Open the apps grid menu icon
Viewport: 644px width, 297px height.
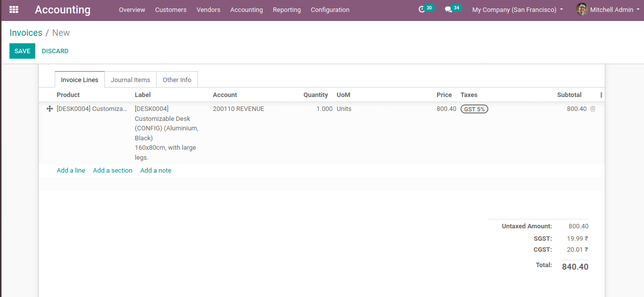coord(14,9)
